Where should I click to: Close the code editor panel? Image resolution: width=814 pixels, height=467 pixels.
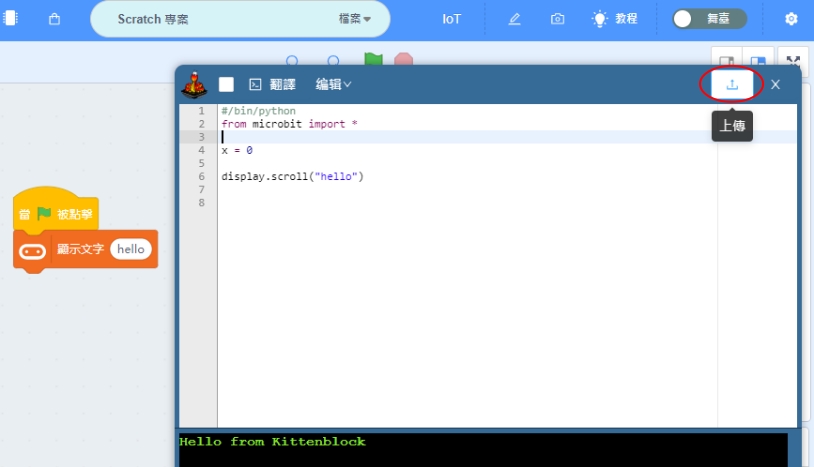775,85
